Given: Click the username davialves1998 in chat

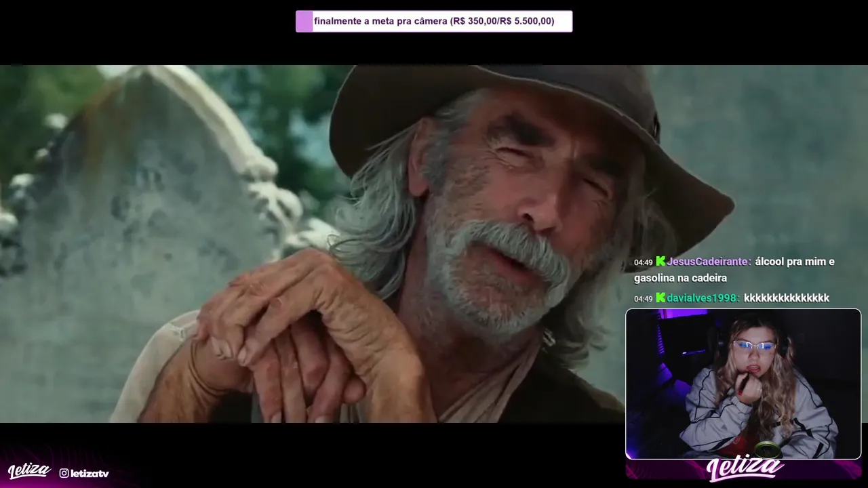Looking at the screenshot, I should coord(702,298).
